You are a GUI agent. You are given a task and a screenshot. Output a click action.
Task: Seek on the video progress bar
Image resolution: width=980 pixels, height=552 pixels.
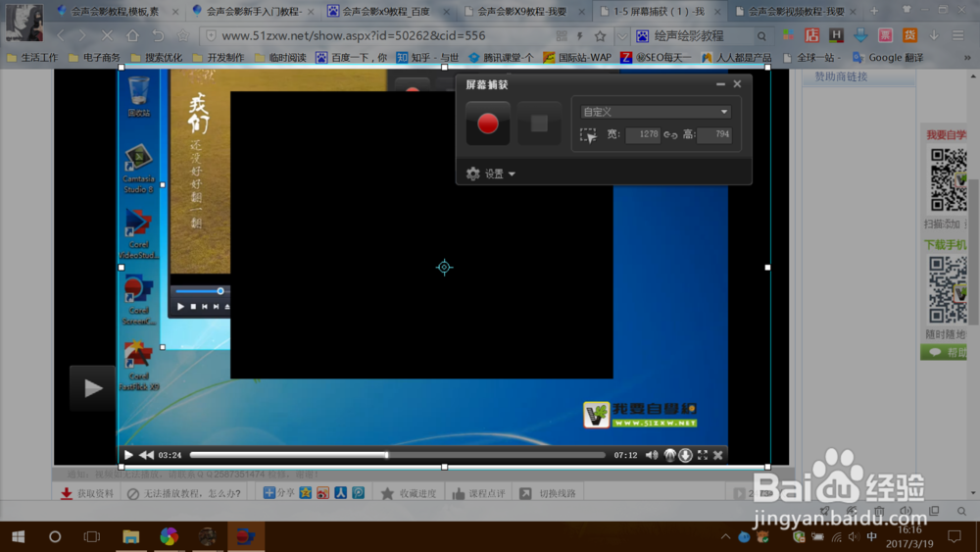pos(398,455)
